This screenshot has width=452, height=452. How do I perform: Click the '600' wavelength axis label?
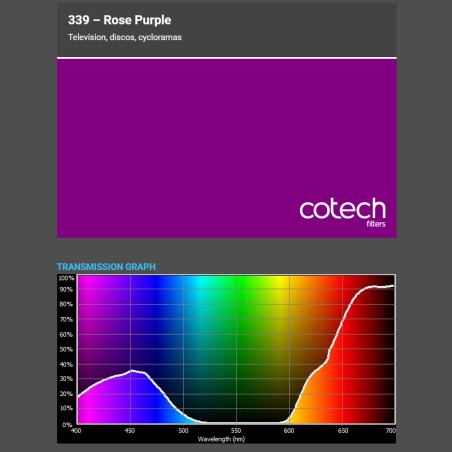click(x=289, y=430)
